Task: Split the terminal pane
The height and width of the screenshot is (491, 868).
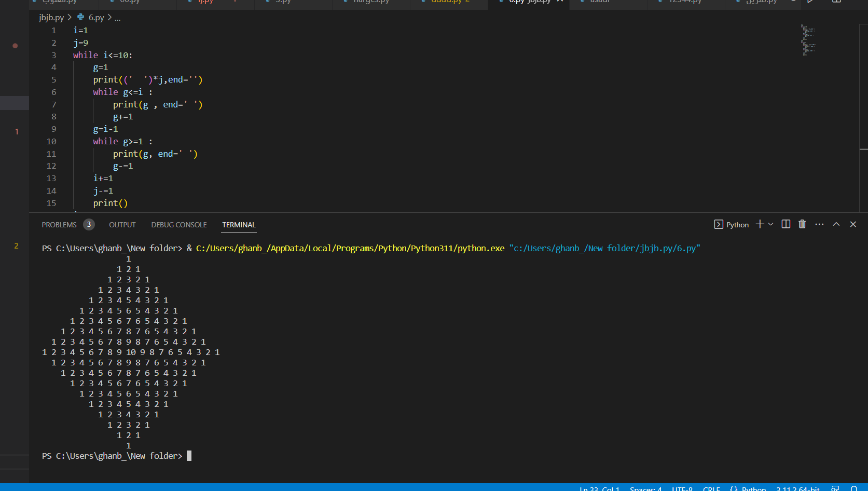Action: pyautogui.click(x=786, y=224)
